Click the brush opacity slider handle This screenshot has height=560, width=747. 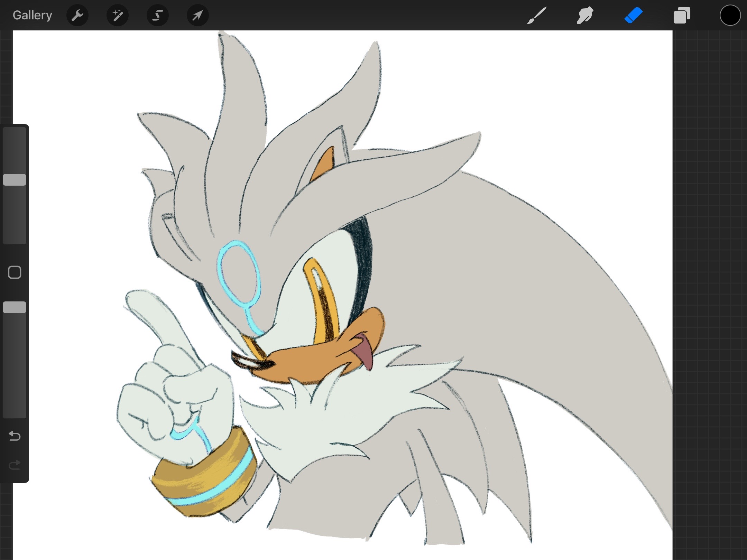[15, 307]
